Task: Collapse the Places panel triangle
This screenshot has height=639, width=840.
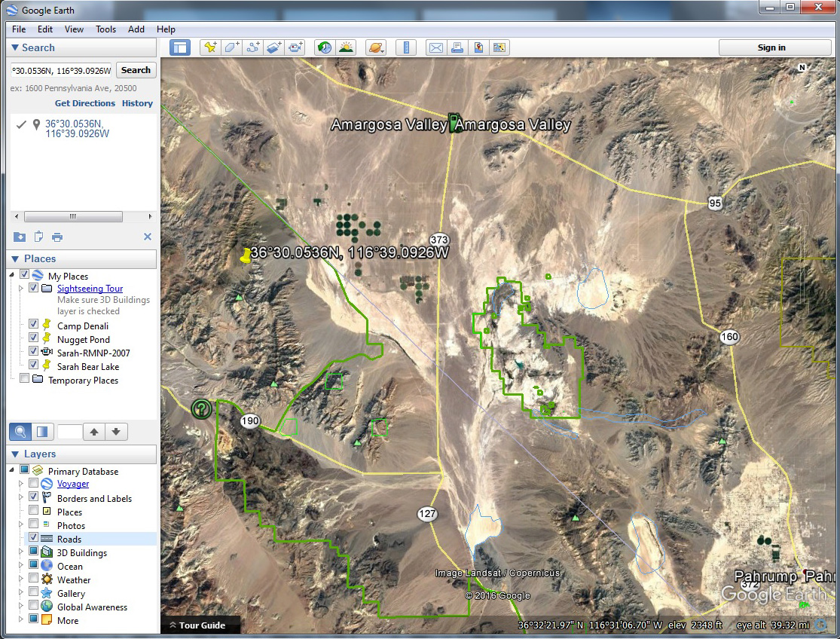Action: click(x=15, y=258)
